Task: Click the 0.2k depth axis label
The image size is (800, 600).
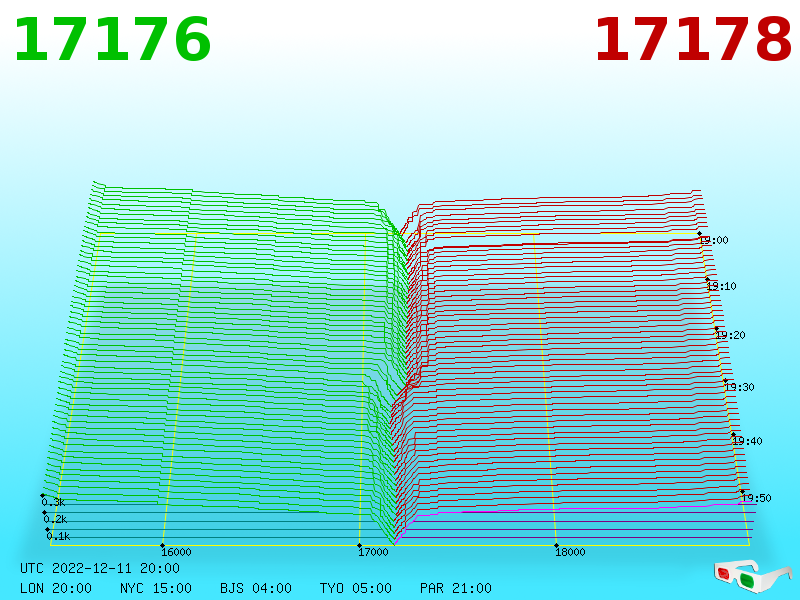Action: point(55,519)
